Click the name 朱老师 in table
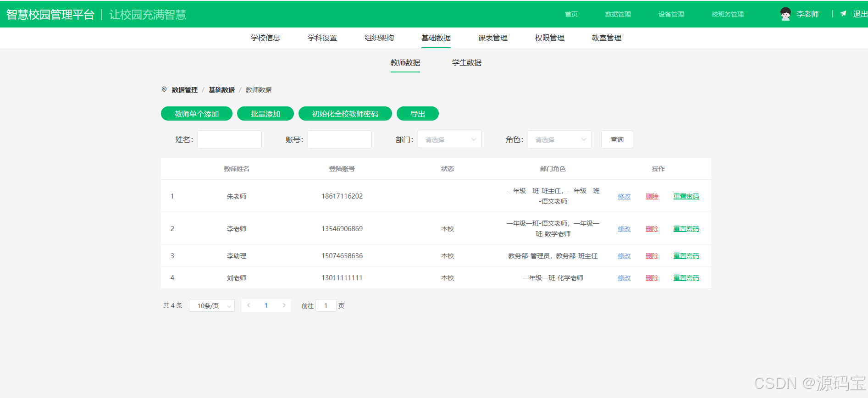Image resolution: width=868 pixels, height=398 pixels. [237, 196]
